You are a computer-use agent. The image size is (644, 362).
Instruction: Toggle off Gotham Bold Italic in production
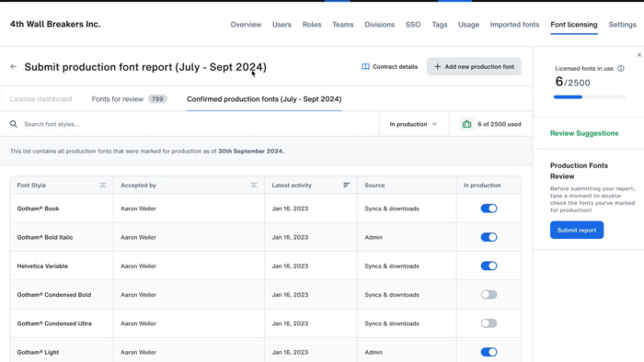pos(489,237)
